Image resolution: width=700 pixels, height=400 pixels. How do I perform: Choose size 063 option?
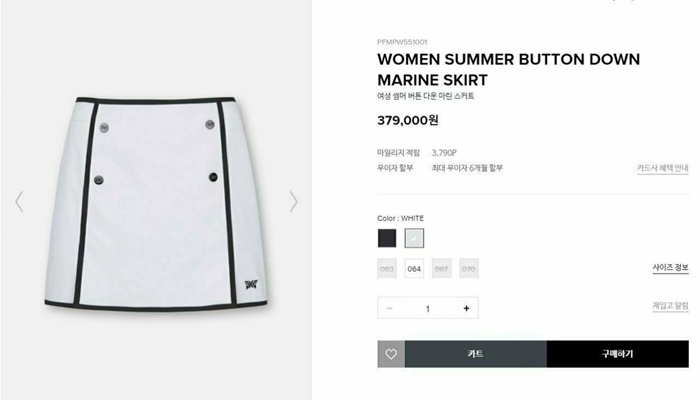(387, 269)
